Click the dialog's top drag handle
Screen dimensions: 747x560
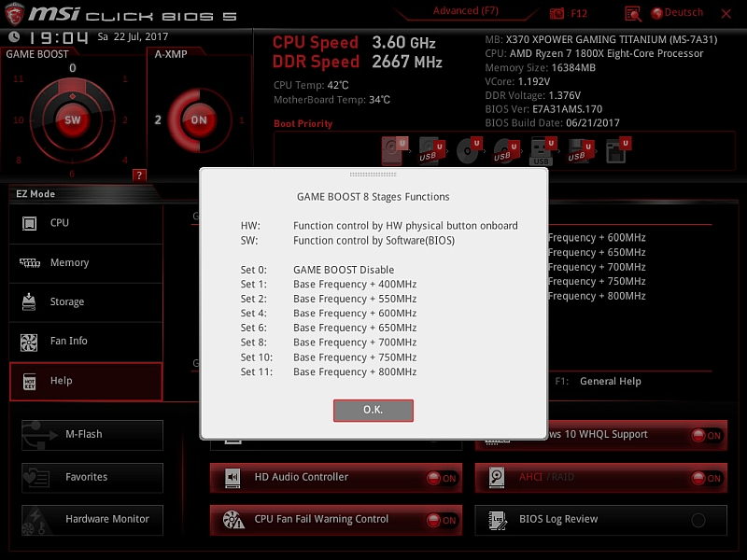[x=373, y=175]
